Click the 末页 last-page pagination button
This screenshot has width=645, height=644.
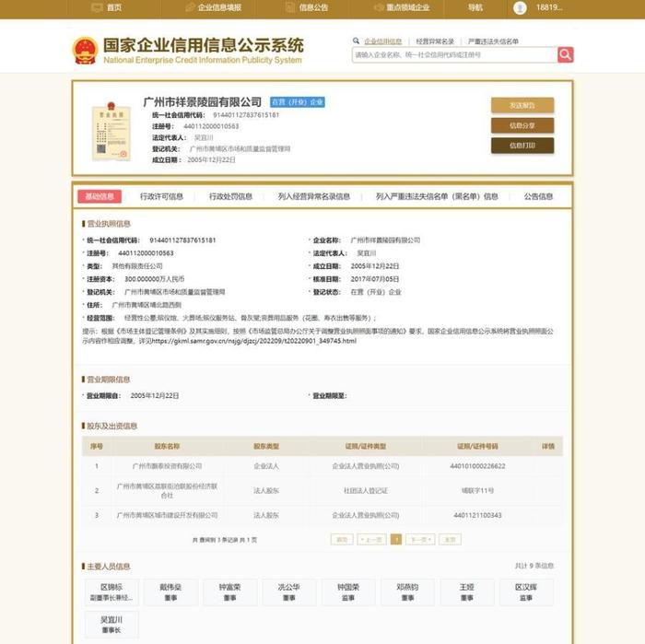pyautogui.click(x=450, y=540)
